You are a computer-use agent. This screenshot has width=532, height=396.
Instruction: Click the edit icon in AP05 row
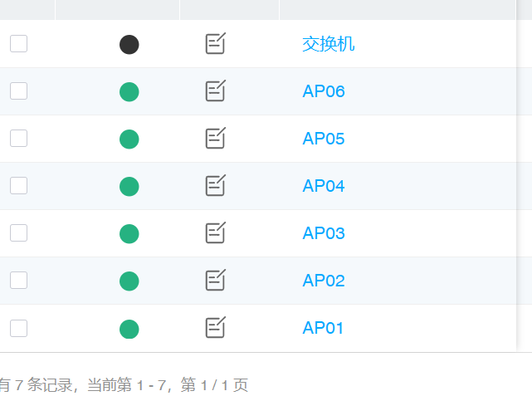point(216,139)
